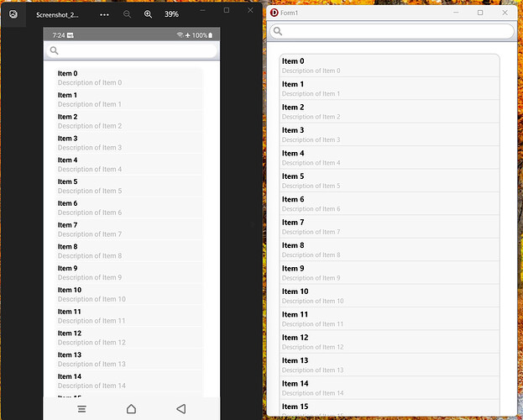Image resolution: width=523 pixels, height=420 pixels.
Task: Click Item 6 in the phone screenshot
Action: [x=128, y=208]
